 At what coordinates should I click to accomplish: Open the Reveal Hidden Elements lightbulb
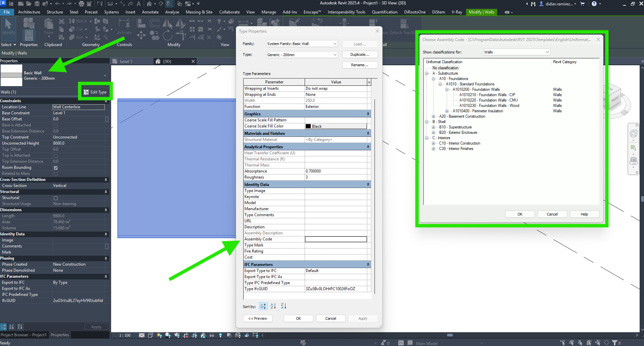point(221,335)
